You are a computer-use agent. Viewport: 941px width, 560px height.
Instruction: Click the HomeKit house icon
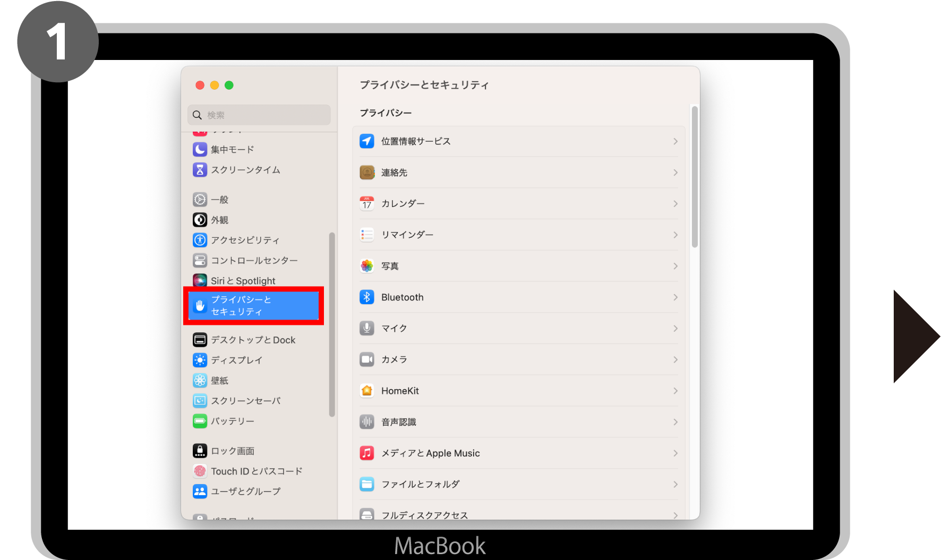click(366, 391)
